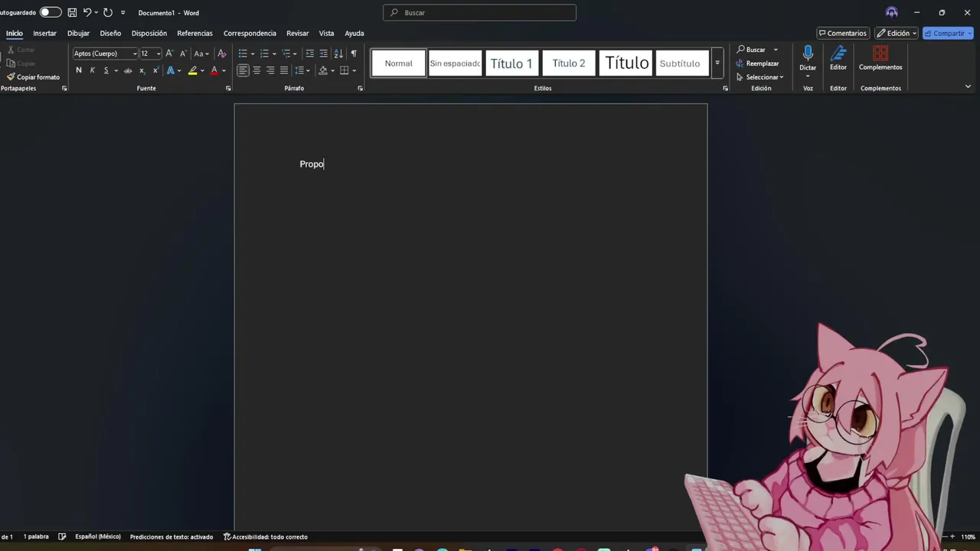Image resolution: width=980 pixels, height=551 pixels.
Task: Click the Editor pen icon
Action: click(838, 53)
